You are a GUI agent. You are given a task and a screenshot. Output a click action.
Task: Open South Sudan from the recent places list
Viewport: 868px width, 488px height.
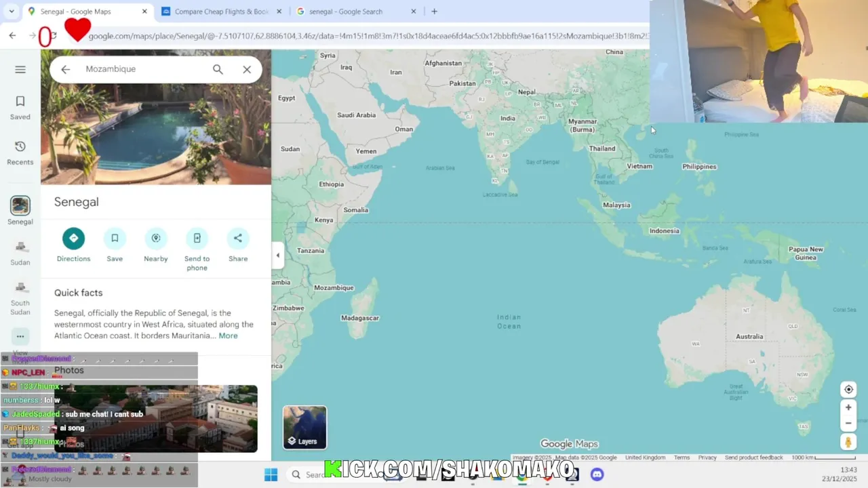point(20,298)
